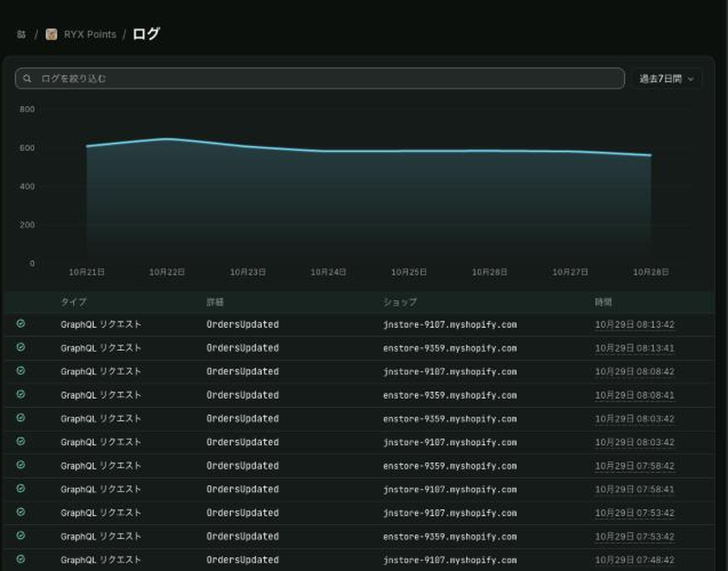Click OrdersUpdated in the 08:13:41 row
The image size is (728, 571).
[243, 348]
